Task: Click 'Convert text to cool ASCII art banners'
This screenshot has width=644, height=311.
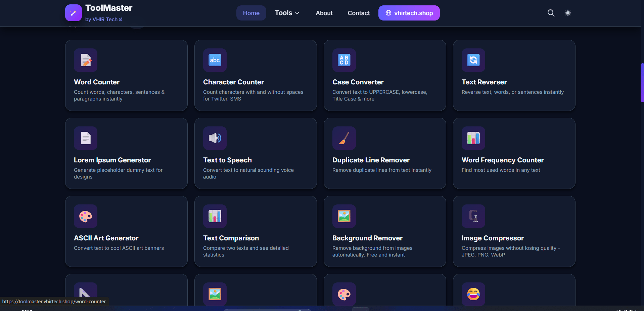Action: (x=119, y=248)
